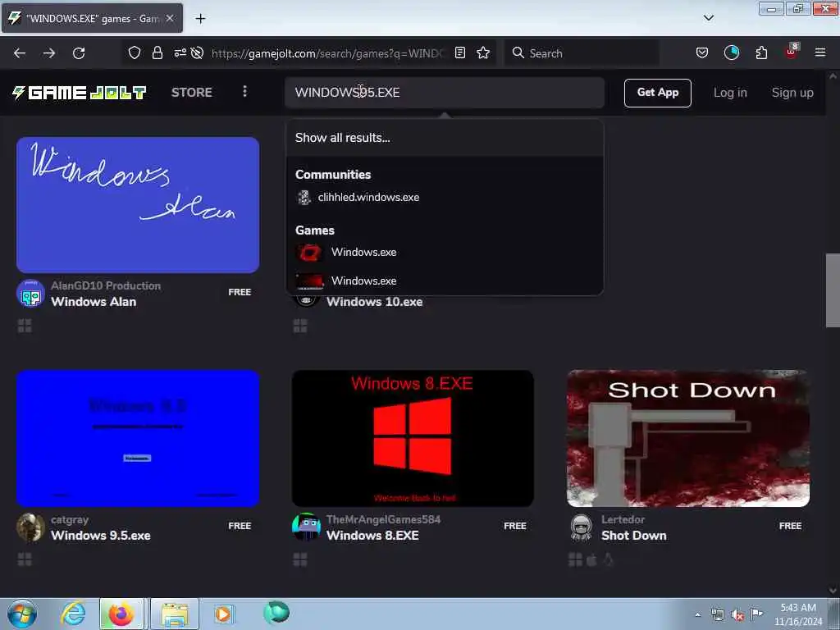
Task: Click the Lertedor developer avatar
Action: point(582,527)
